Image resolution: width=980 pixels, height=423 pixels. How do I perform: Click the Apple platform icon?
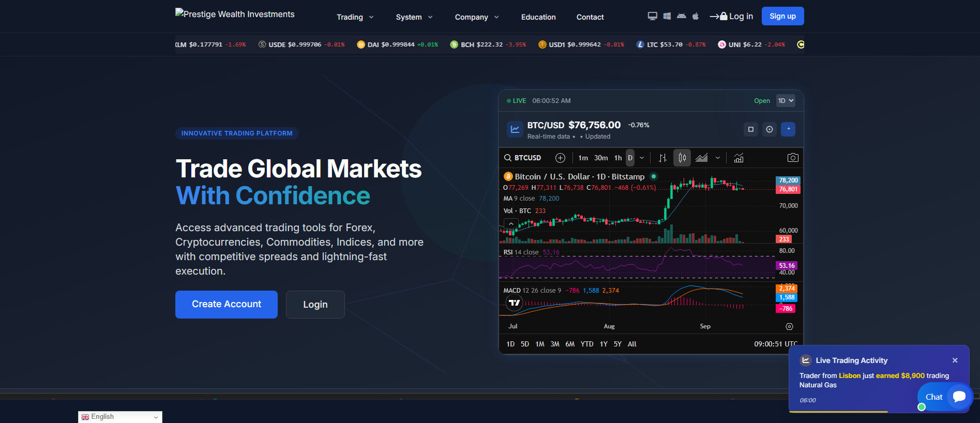pos(696,16)
